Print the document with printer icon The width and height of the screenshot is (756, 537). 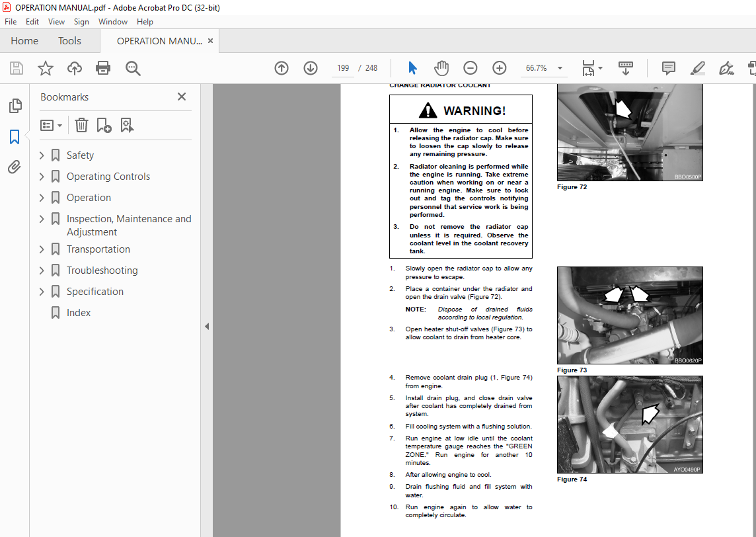tap(103, 68)
